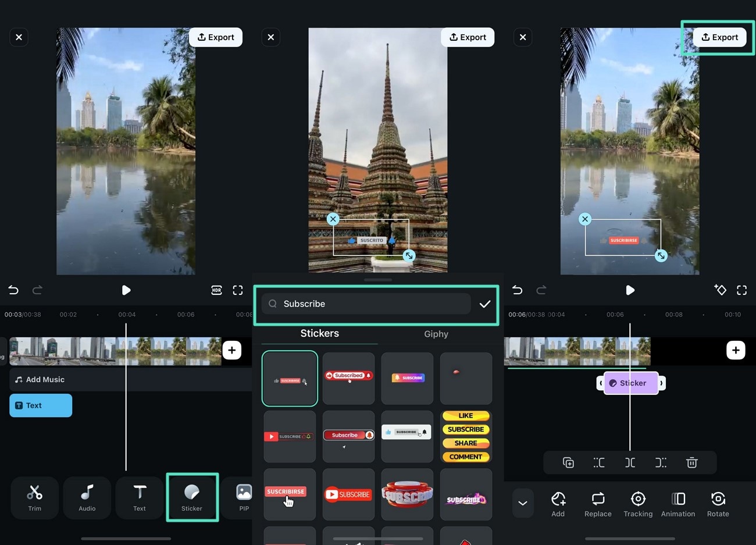Open the Tracking option
This screenshot has height=545, width=756.
tap(638, 504)
